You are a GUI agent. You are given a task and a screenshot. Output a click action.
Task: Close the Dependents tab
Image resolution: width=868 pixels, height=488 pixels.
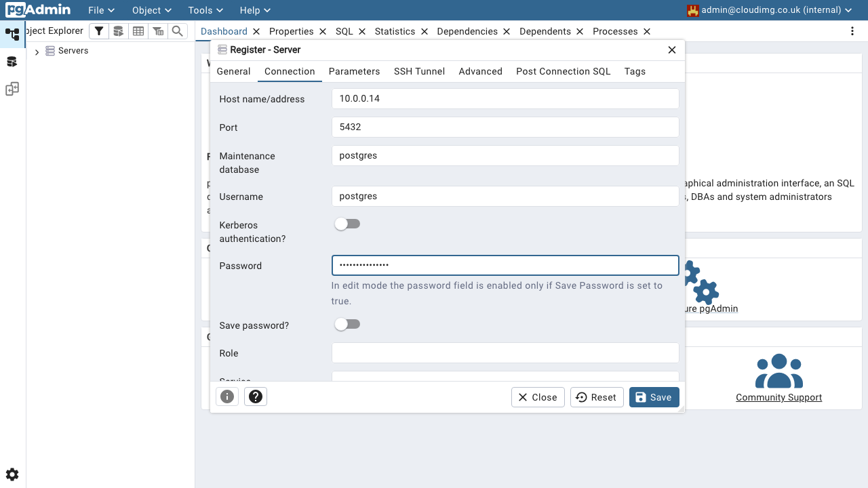(x=580, y=31)
